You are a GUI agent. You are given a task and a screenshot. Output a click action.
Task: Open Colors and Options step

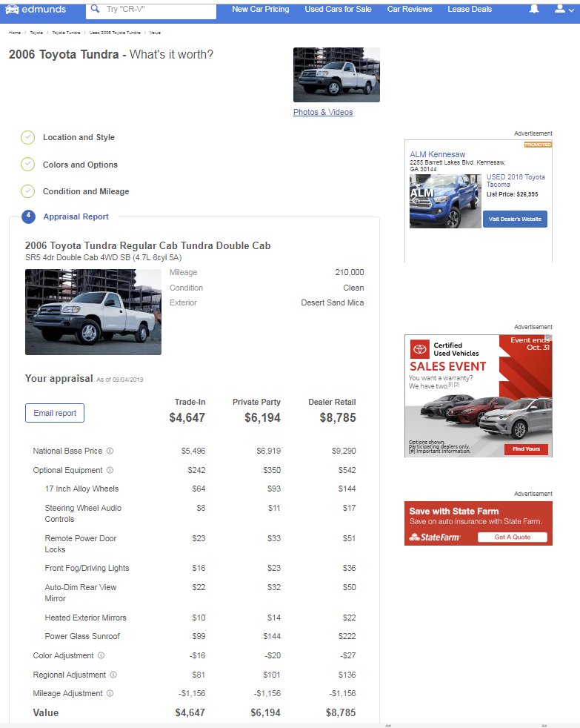pyautogui.click(x=80, y=165)
